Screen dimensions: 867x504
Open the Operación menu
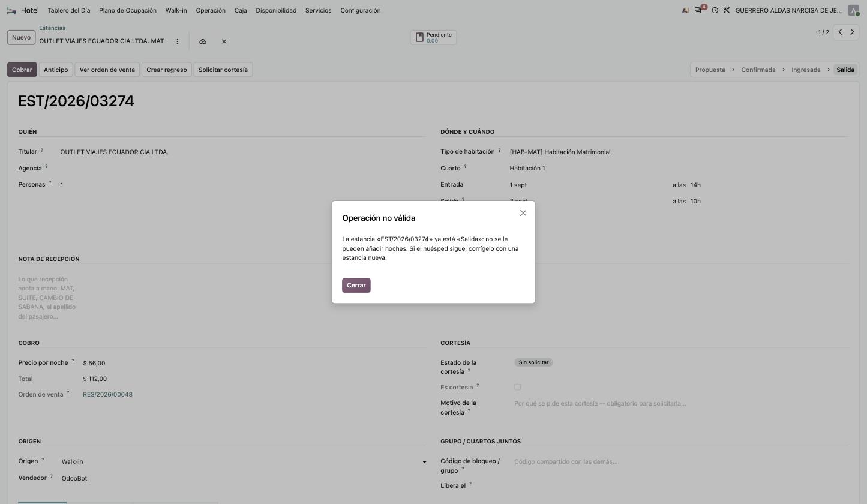pos(211,11)
